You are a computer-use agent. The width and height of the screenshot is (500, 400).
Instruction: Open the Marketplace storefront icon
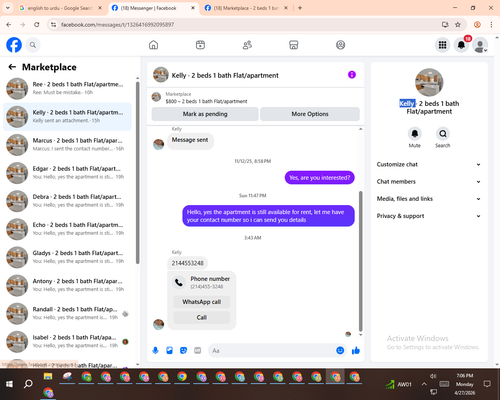[294, 45]
